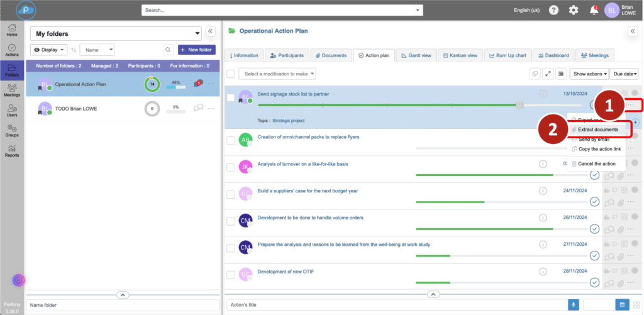644x315 pixels.
Task: Click info icon on Development of new OTIF
Action: 543,272
